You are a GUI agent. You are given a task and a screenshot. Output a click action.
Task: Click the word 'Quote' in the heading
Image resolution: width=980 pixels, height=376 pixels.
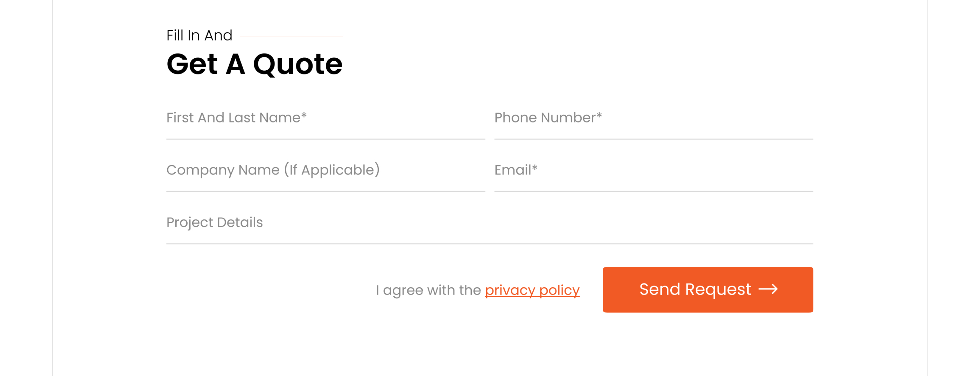[x=297, y=64]
